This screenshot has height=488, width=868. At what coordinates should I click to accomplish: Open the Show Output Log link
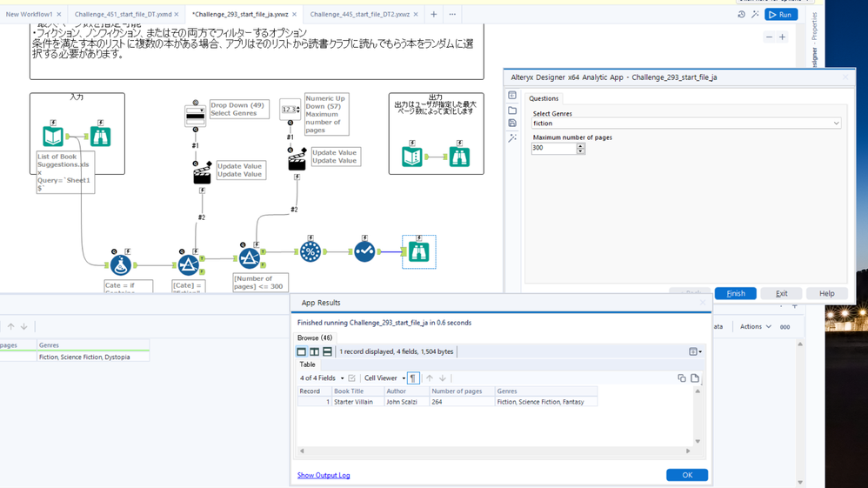pos(324,475)
